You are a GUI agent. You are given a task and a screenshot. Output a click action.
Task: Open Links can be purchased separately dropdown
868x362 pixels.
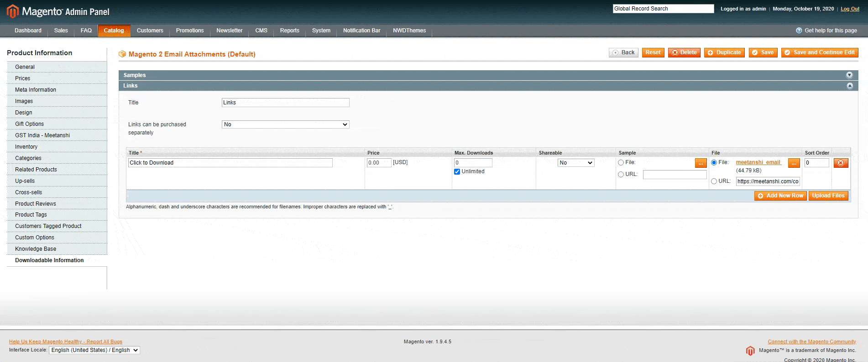(x=285, y=124)
